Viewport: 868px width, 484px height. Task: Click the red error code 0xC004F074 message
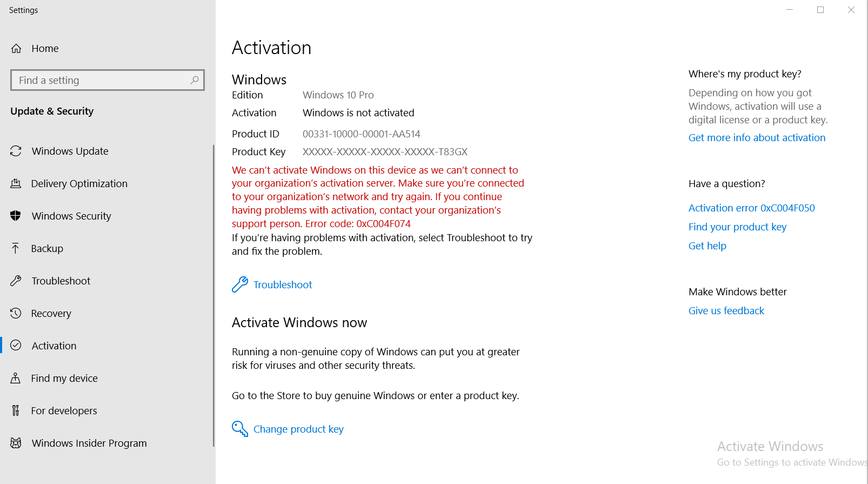[378, 196]
